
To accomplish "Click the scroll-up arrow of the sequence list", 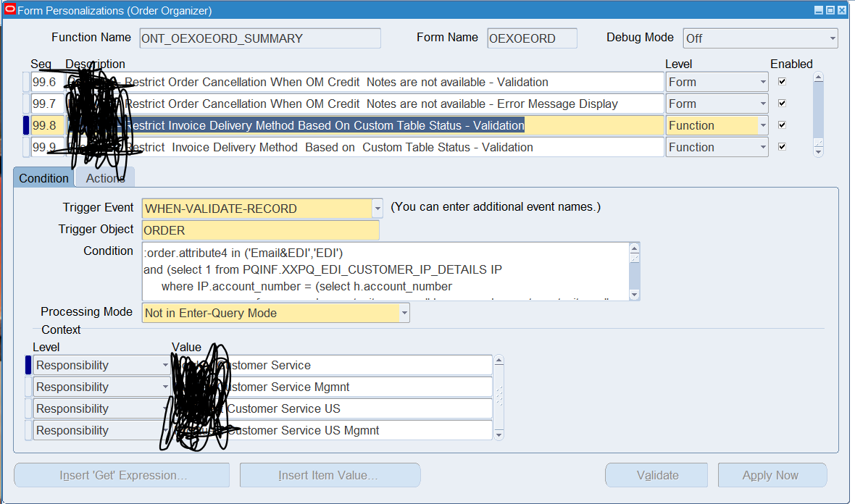I will [x=818, y=77].
